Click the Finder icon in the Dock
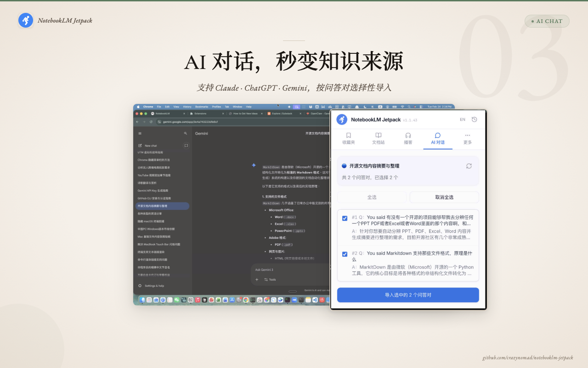This screenshot has height=368, width=588. pyautogui.click(x=142, y=300)
